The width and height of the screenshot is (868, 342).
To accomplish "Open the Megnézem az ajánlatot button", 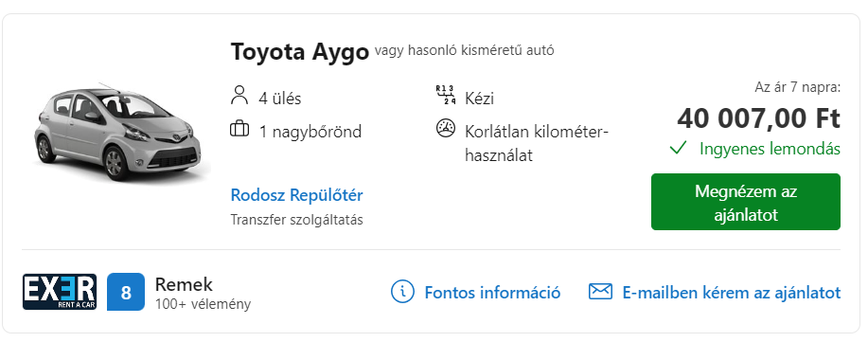I will click(746, 202).
